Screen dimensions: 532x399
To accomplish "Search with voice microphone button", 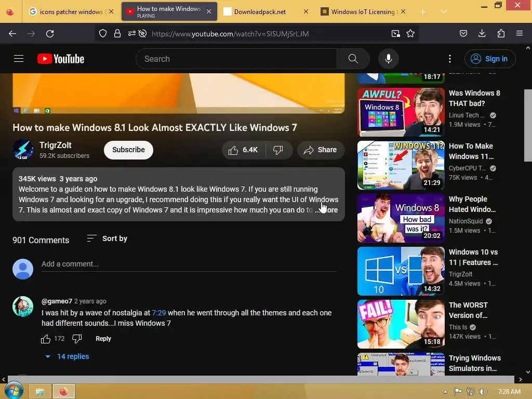I will [389, 59].
